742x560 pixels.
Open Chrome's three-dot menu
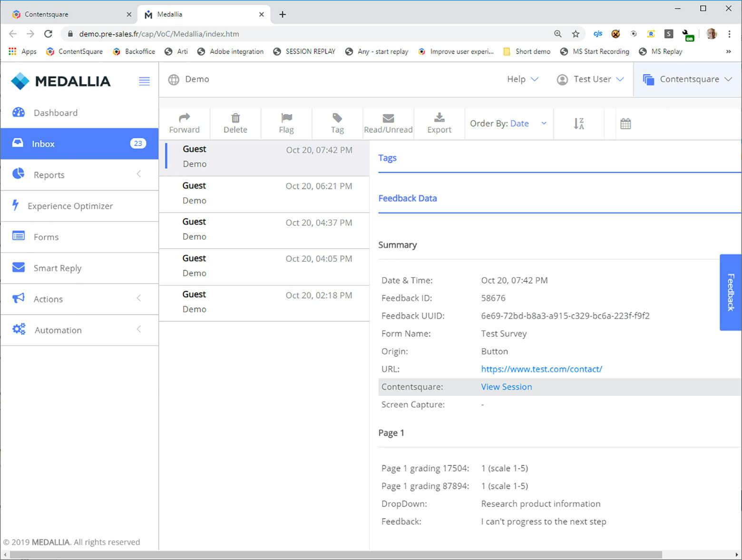click(x=729, y=34)
